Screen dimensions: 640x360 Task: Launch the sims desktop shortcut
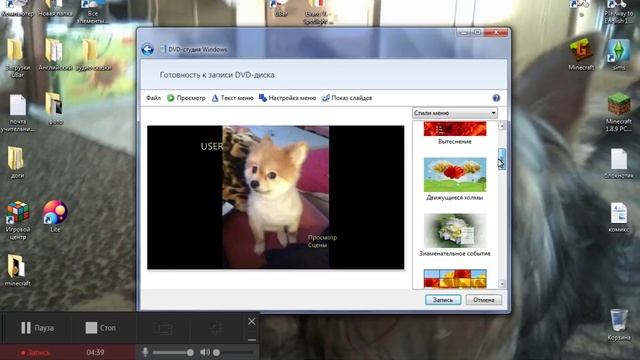[619, 54]
